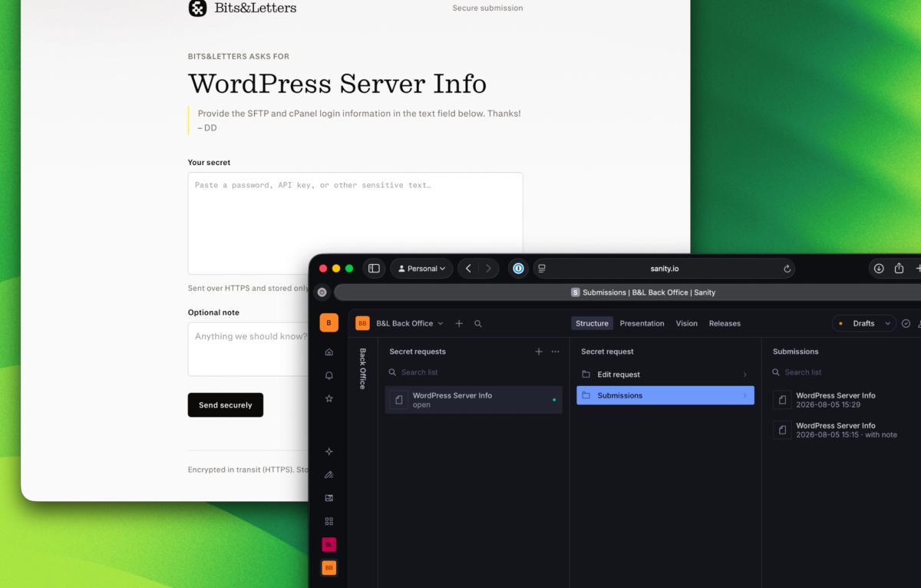
Task: Click the Send securely button
Action: click(x=226, y=405)
